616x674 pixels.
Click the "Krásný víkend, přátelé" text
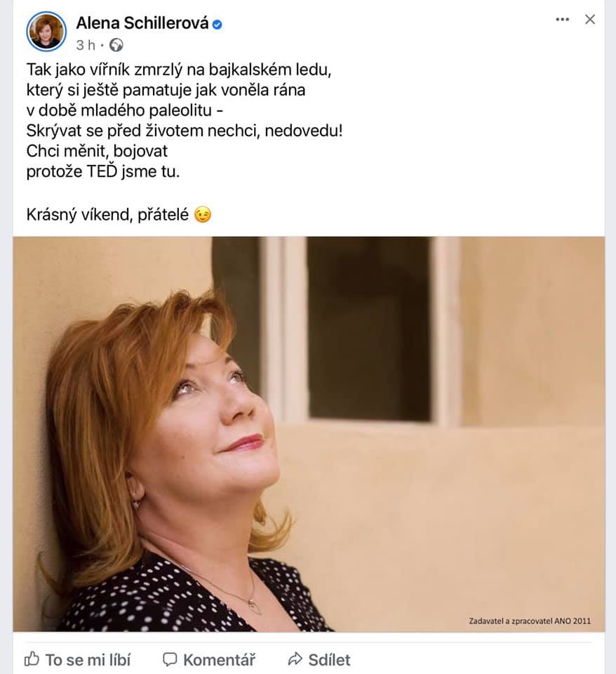[108, 215]
